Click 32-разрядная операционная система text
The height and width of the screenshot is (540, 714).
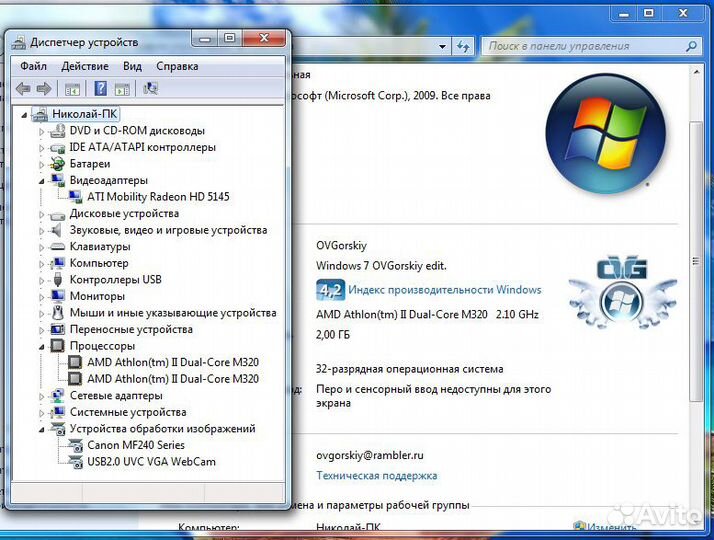[409, 369]
